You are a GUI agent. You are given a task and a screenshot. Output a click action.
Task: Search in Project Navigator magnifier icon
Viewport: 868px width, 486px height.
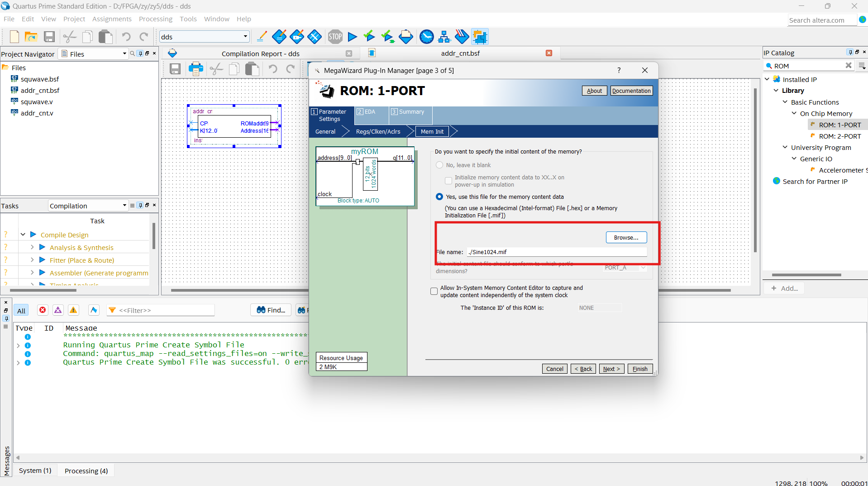coord(133,53)
